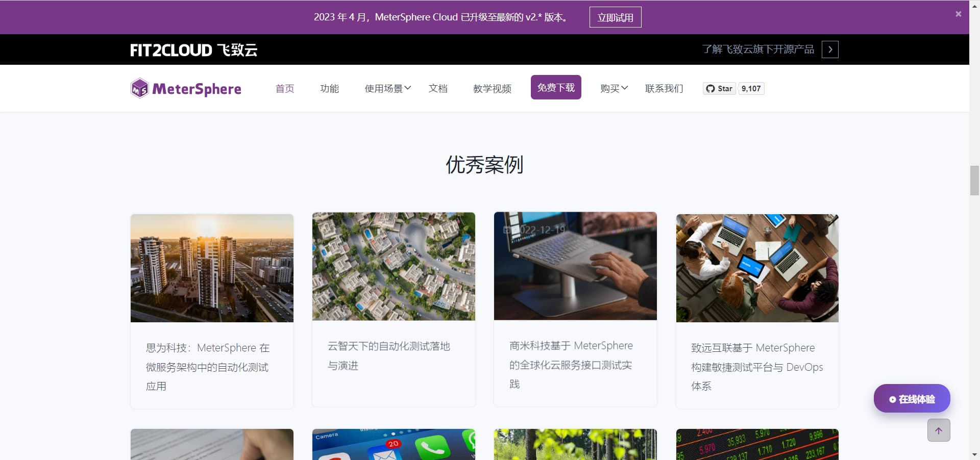Click the 优秀案例 heading
980x460 pixels.
pos(484,165)
